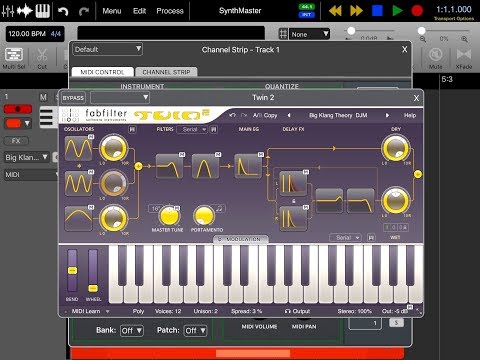Viewport: 480px width, 360px height.
Task: Switch to the CHANNEL STRIP tab
Action: click(166, 72)
